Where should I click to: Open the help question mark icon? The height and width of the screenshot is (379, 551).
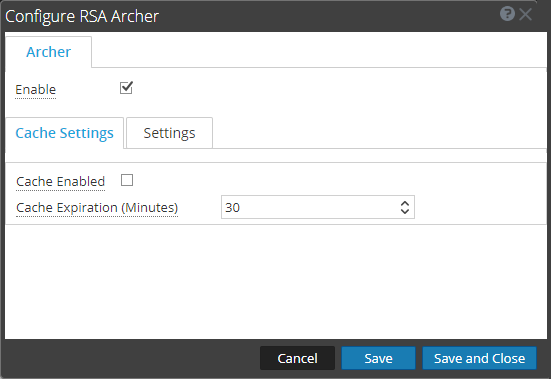[x=507, y=14]
